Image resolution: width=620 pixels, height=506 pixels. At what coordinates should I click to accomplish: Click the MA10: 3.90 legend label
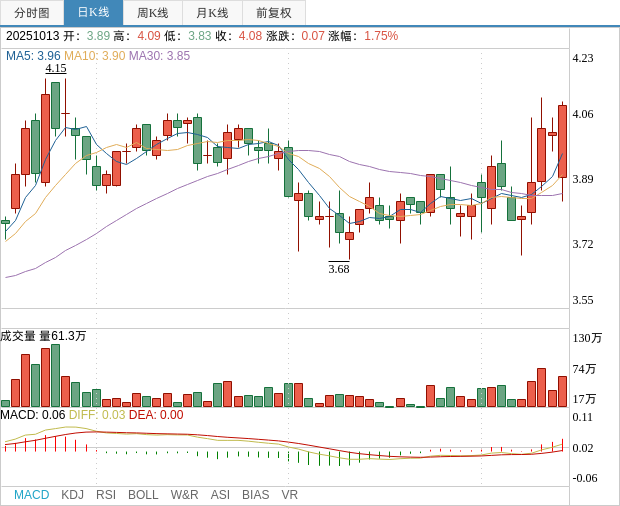pyautogui.click(x=95, y=56)
